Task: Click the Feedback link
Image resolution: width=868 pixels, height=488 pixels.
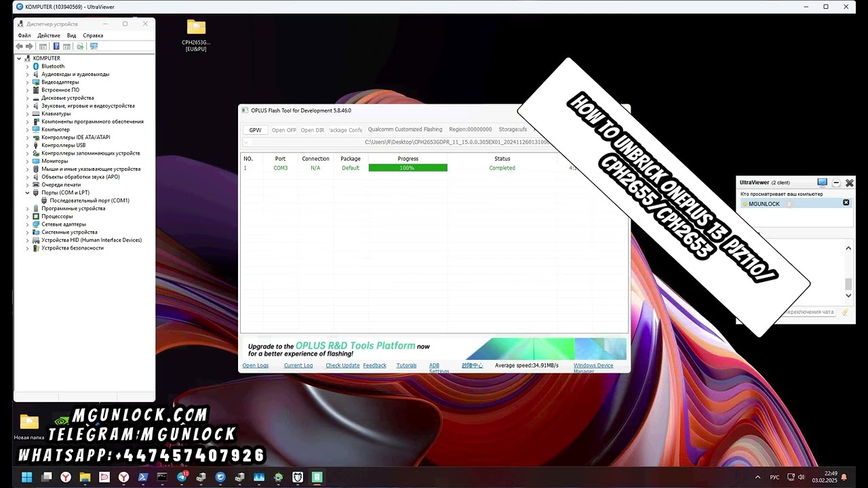Action: [x=374, y=365]
